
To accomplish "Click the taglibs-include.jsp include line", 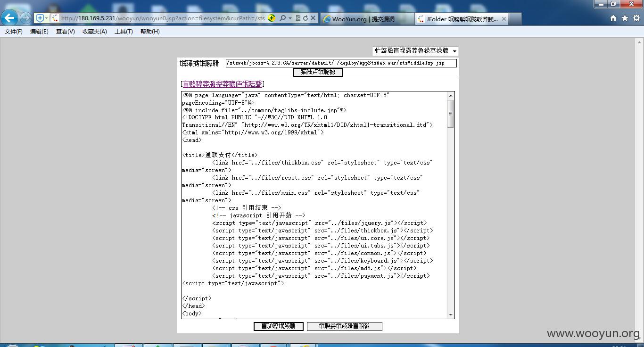I will point(264,110).
